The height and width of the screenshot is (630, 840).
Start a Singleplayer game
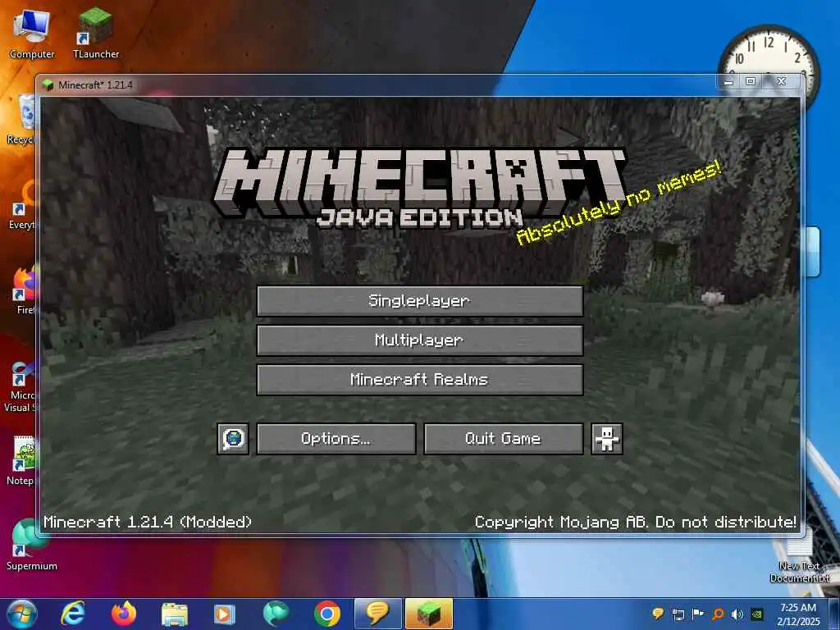click(420, 301)
